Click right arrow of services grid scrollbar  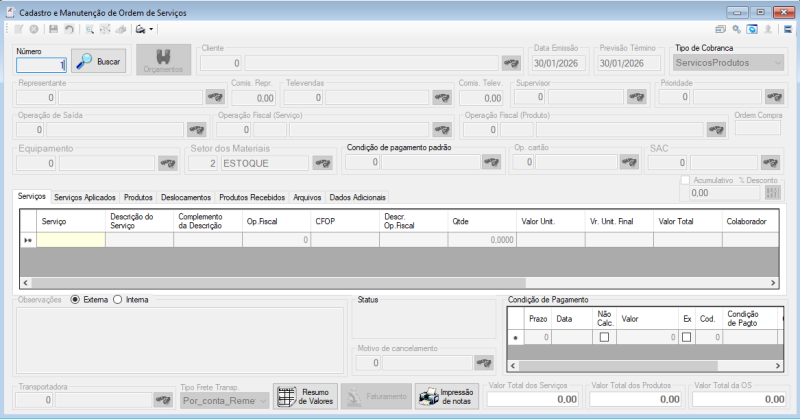[772, 283]
